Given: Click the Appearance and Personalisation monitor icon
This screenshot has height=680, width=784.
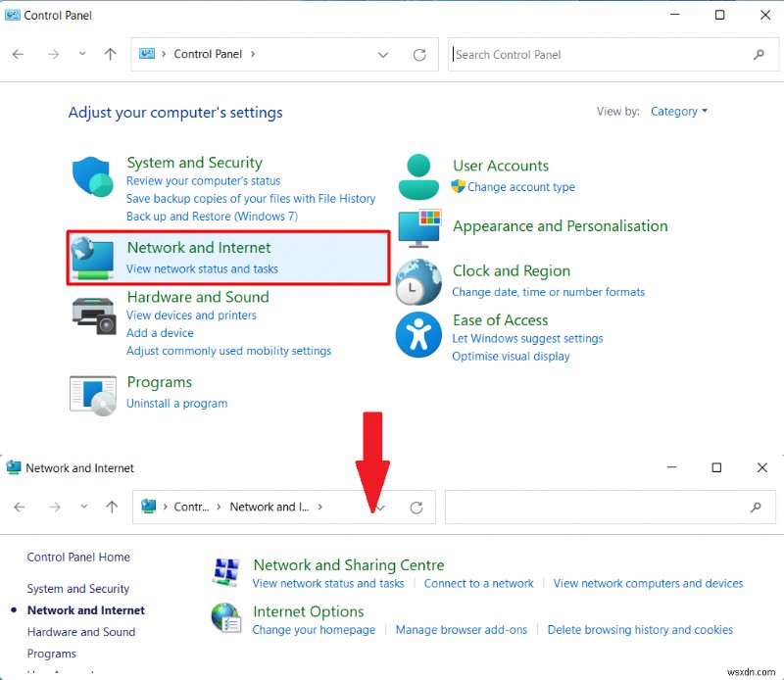Looking at the screenshot, I should point(419,228).
